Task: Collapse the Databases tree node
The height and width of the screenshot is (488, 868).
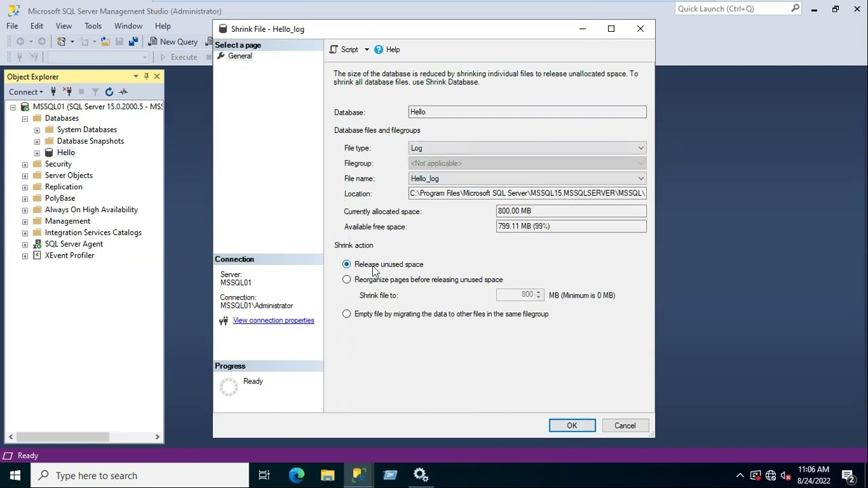Action: click(x=25, y=119)
